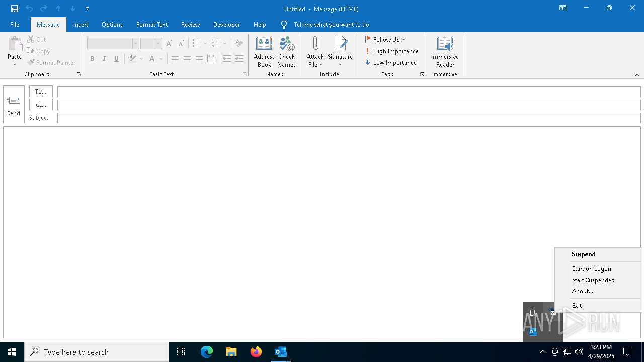Toggle Underline formatting
The image size is (644, 362).
(116, 59)
